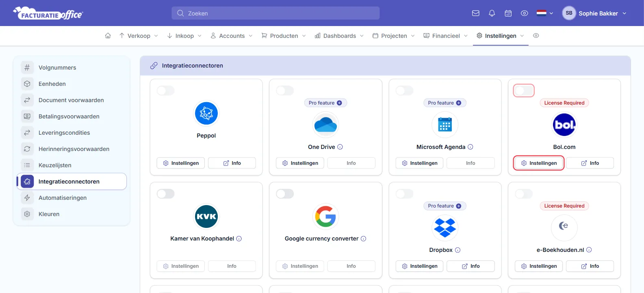This screenshot has height=293, width=644.
Task: Expand the Financieel menu
Action: [446, 36]
